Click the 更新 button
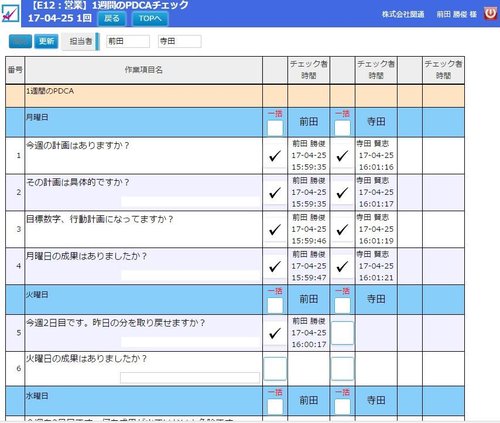Screen dimensions: 500x423 (46, 41)
